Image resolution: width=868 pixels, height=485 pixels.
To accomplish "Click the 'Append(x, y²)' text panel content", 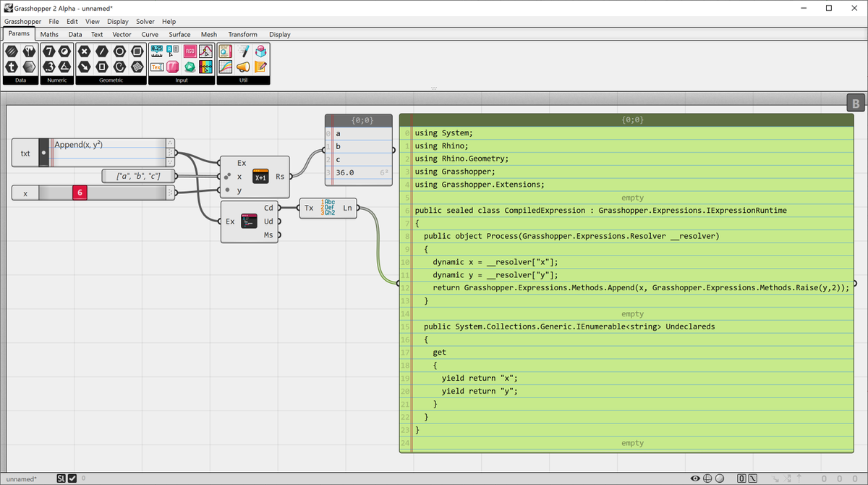I will pos(78,144).
